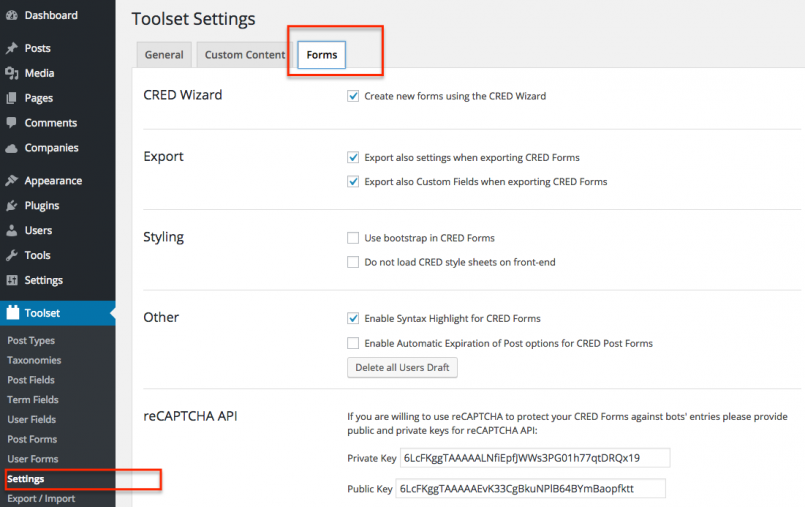Screen dimensions: 805x507
Task: Open Post Types under Toolset
Action: [x=31, y=341]
